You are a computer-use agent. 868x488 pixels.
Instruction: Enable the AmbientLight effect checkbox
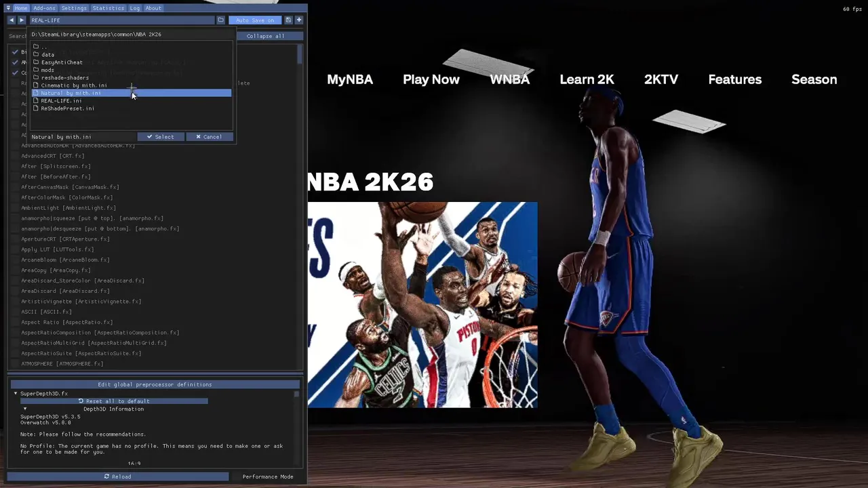[15, 207]
